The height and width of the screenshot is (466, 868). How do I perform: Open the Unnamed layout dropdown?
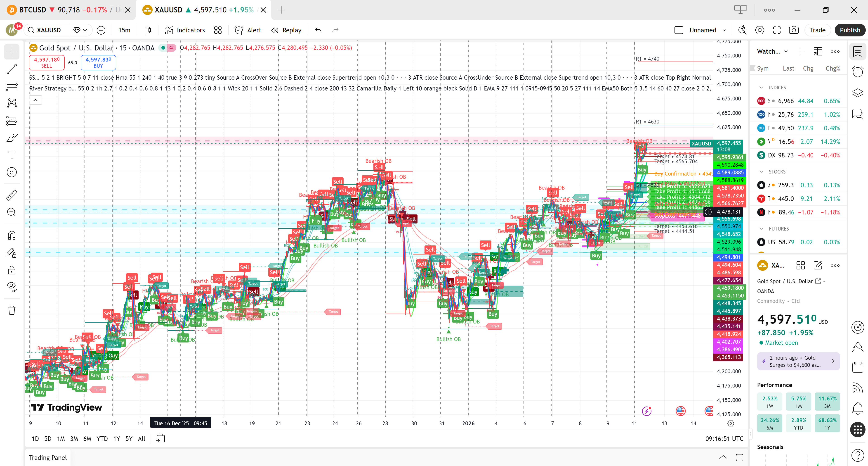point(724,30)
